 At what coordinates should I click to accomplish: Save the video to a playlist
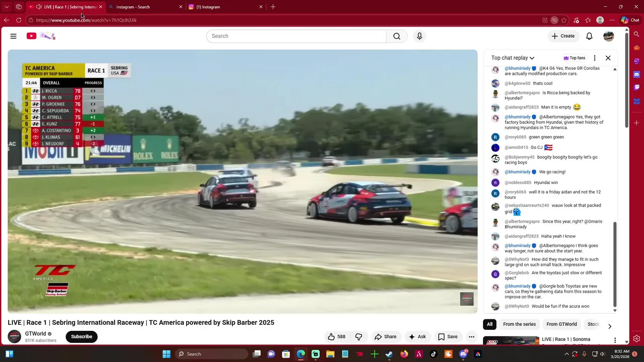[x=448, y=337]
